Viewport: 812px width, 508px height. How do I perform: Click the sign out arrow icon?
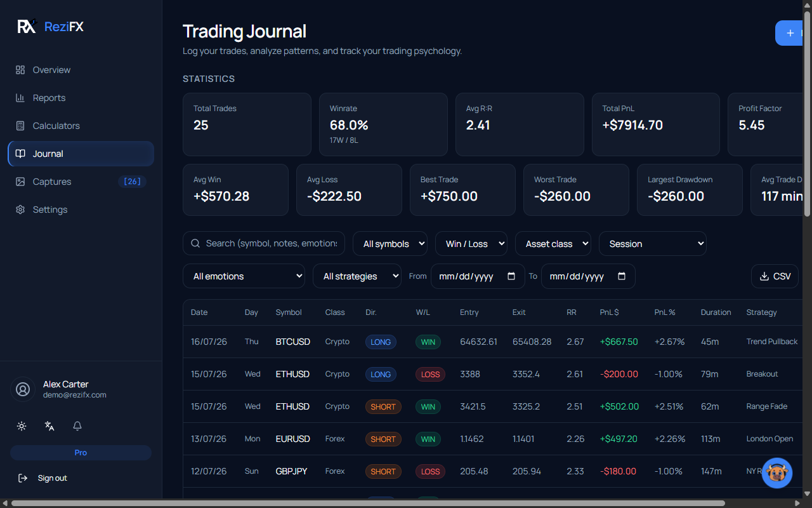tap(23, 478)
